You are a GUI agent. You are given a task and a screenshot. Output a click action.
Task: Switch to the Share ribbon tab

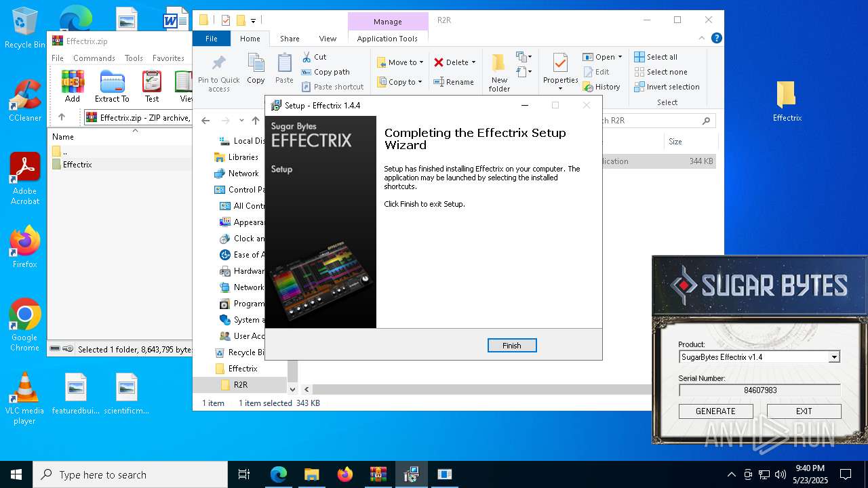(x=290, y=39)
